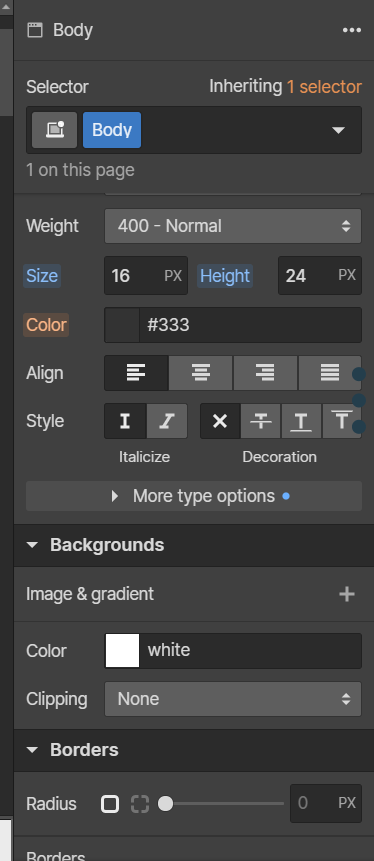Remove text decoration with the X icon

220,421
